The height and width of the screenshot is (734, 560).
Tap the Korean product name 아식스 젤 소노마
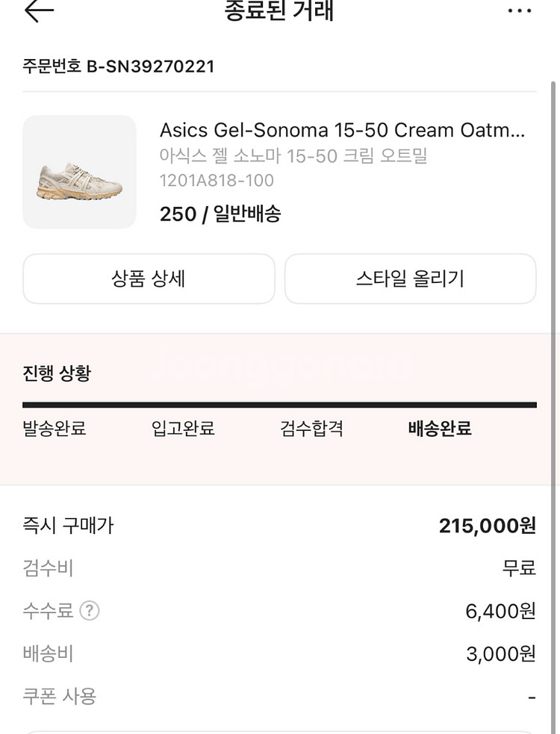coord(293,156)
